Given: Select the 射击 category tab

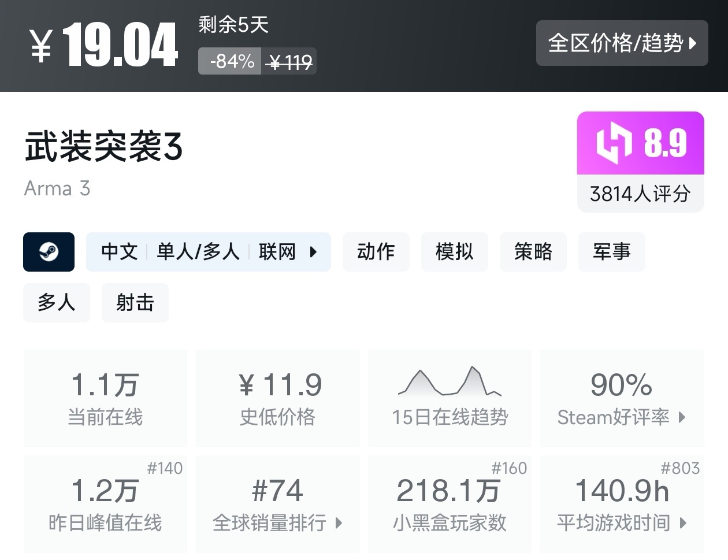Looking at the screenshot, I should [x=135, y=302].
